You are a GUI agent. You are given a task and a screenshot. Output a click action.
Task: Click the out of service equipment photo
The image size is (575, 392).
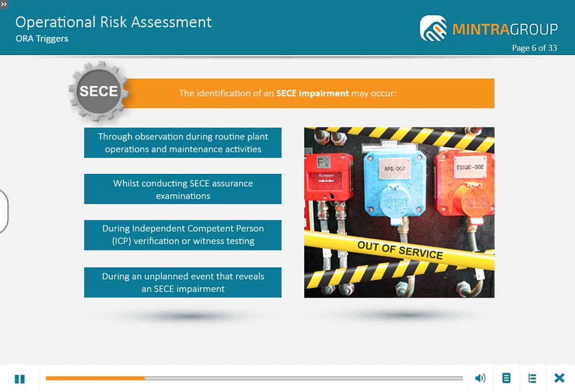pyautogui.click(x=399, y=212)
